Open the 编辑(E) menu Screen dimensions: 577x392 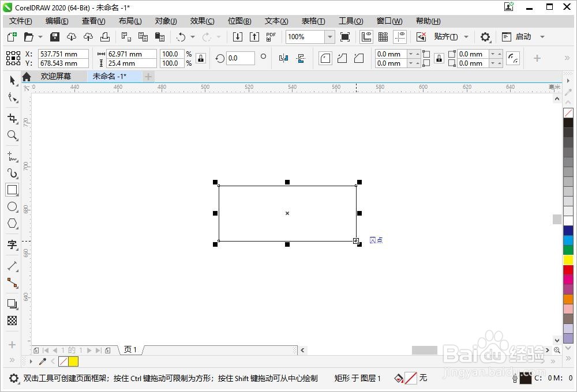pyautogui.click(x=57, y=21)
